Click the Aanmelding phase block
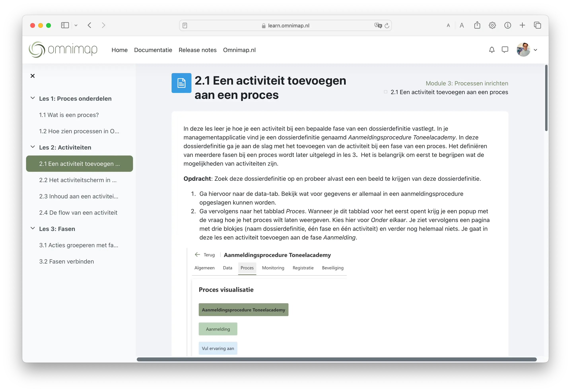571x392 pixels. (x=218, y=329)
